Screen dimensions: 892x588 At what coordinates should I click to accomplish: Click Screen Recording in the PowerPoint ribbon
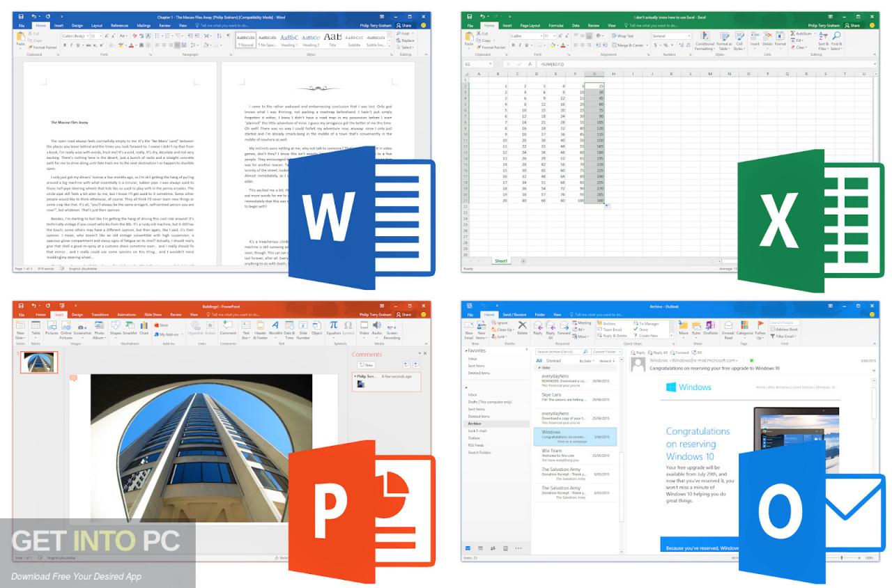[392, 330]
